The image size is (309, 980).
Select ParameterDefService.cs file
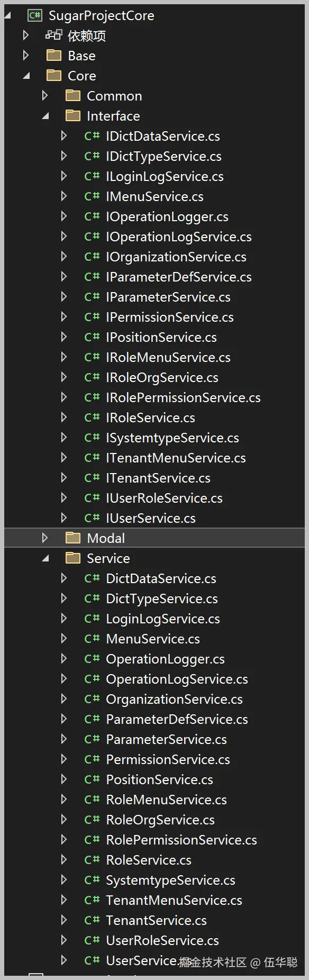177,719
